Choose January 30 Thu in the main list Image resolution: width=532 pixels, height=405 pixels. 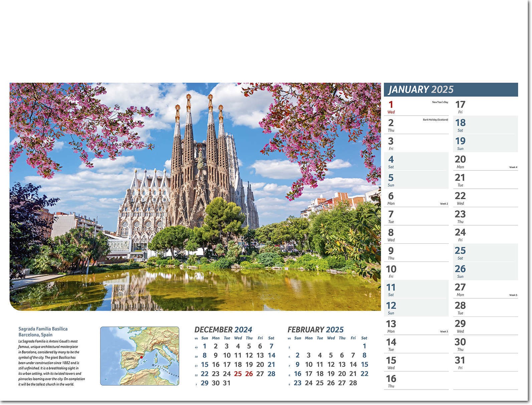(x=486, y=344)
